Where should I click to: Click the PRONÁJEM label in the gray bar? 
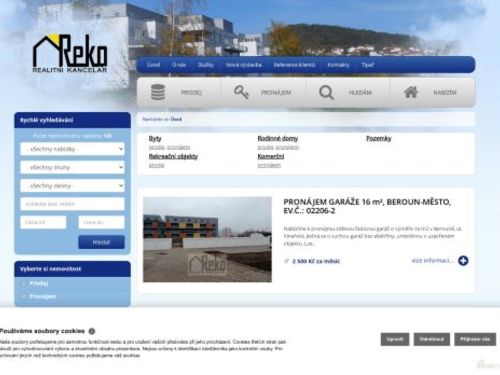(276, 93)
